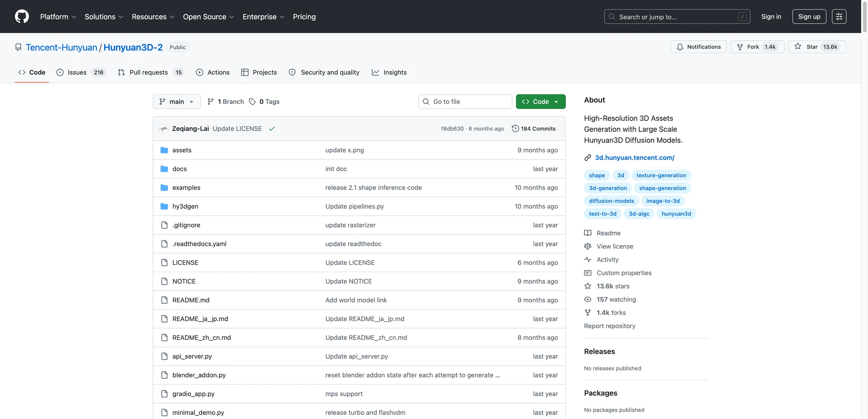Click the green commit status checkmark
Image resolution: width=868 pixels, height=419 pixels.
point(272,129)
